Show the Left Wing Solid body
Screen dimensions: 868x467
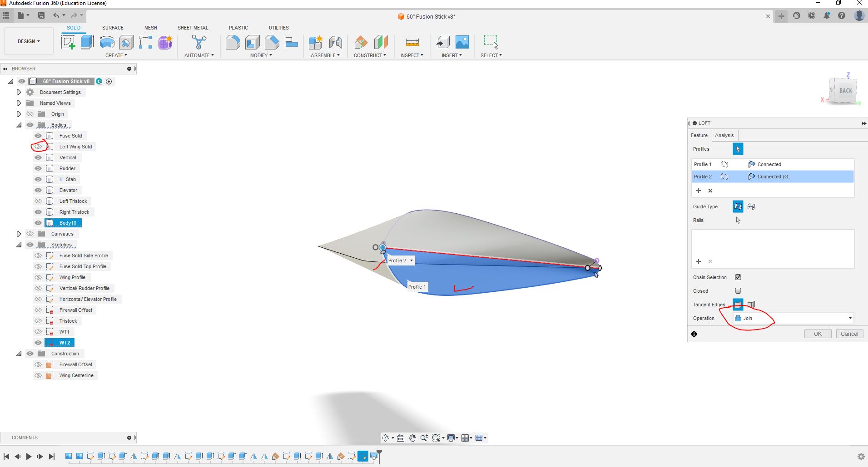[x=38, y=147]
